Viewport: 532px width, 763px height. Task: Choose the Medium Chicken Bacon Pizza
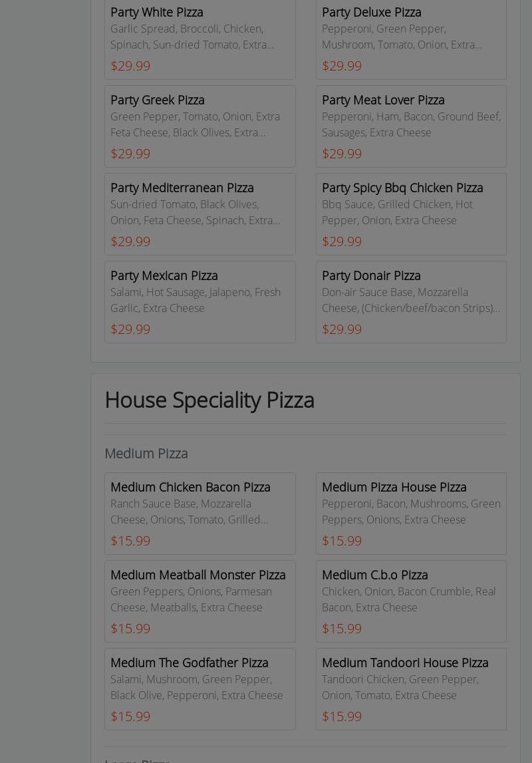pos(190,487)
